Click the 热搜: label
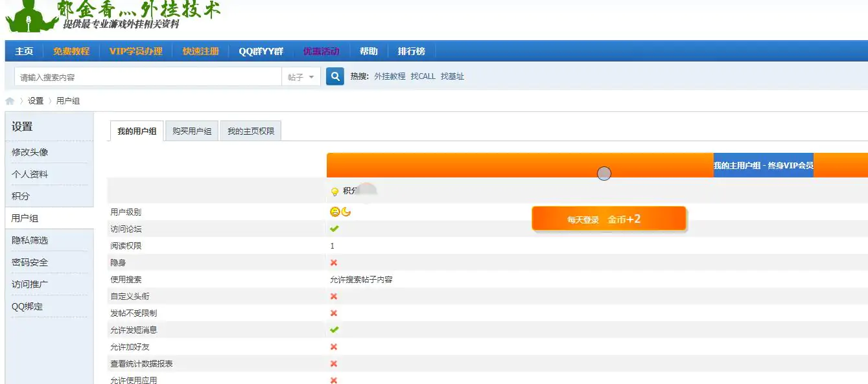The height and width of the screenshot is (384, 868). pyautogui.click(x=360, y=76)
